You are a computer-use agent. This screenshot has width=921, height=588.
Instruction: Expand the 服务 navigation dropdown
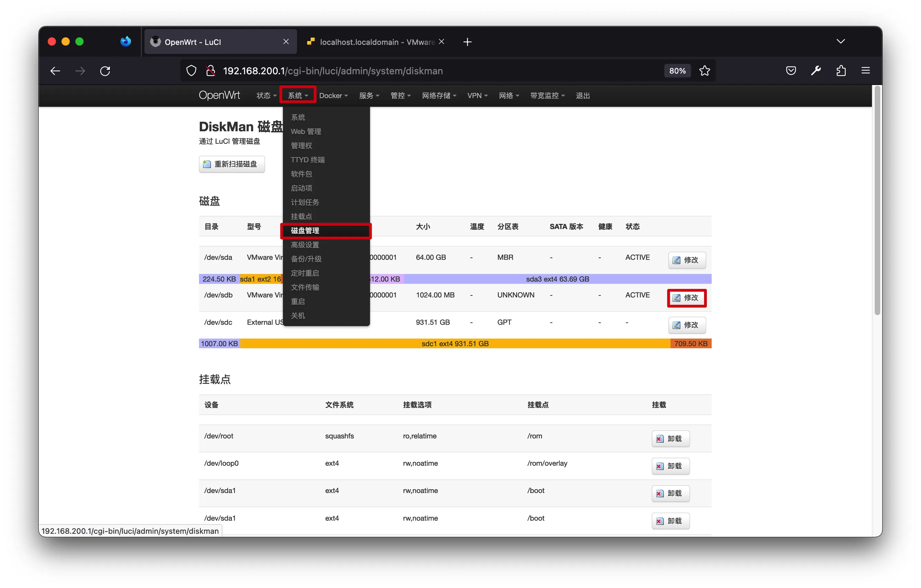pyautogui.click(x=369, y=96)
